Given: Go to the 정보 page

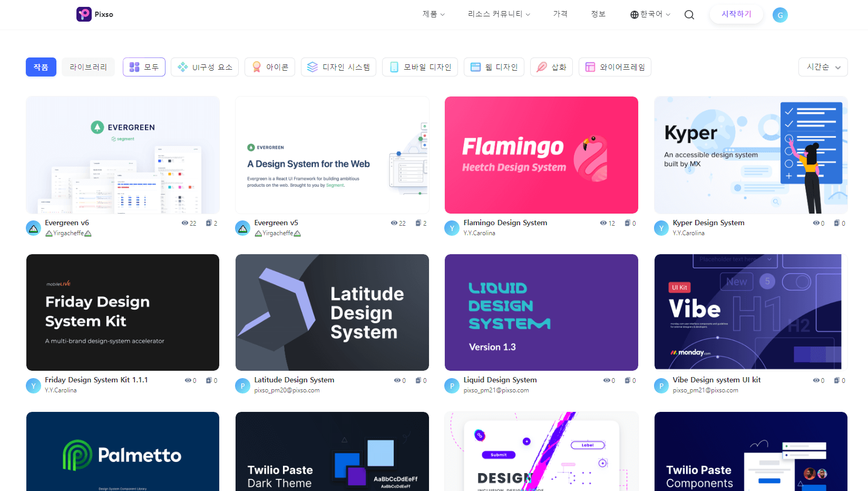Looking at the screenshot, I should click(598, 14).
